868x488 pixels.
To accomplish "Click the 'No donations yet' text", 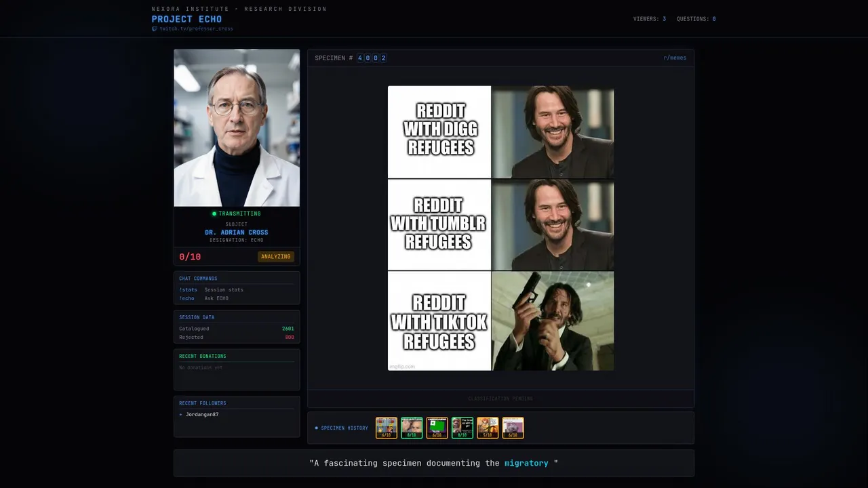I will pyautogui.click(x=201, y=368).
